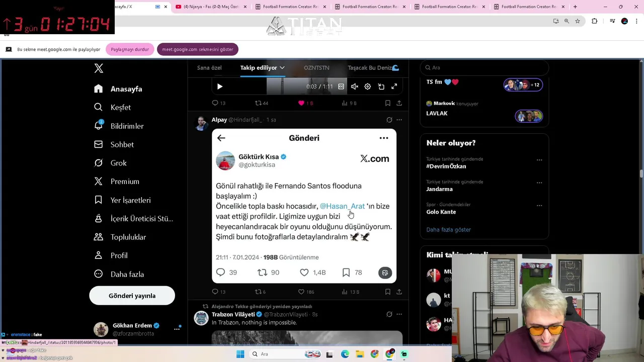Image resolution: width=644 pixels, height=362 pixels.
Task: Share the video post
Action: pyautogui.click(x=399, y=103)
